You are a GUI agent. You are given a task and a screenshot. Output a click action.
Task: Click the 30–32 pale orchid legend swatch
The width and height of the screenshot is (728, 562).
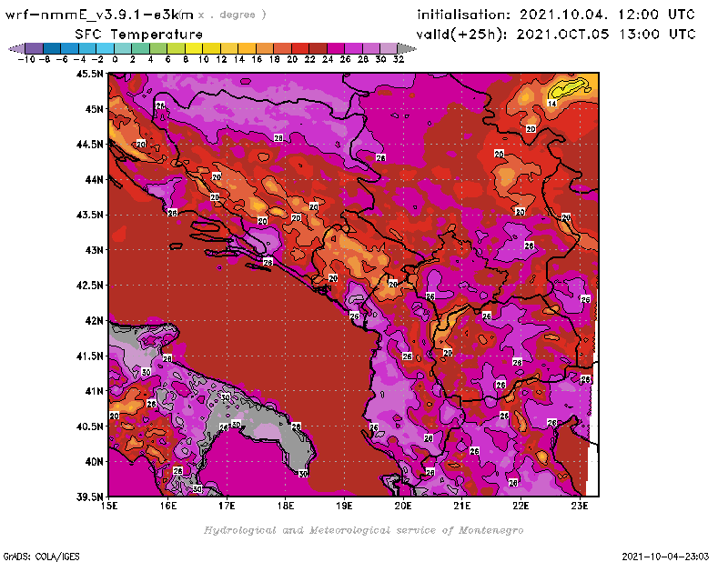click(389, 48)
